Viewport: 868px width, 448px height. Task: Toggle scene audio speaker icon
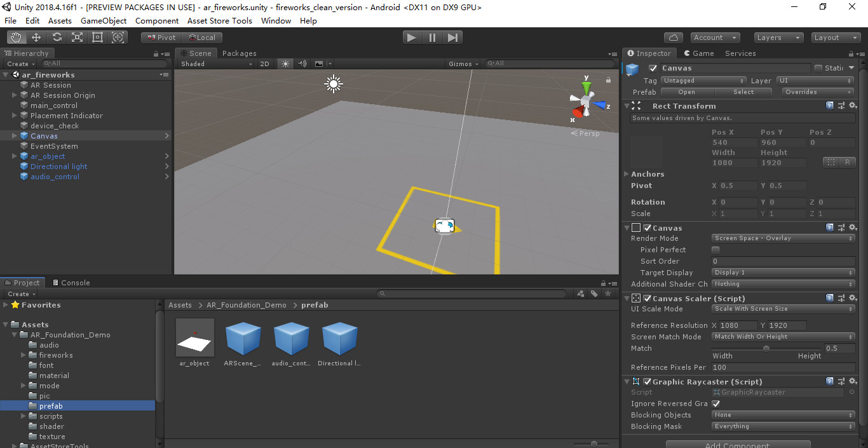click(x=302, y=64)
